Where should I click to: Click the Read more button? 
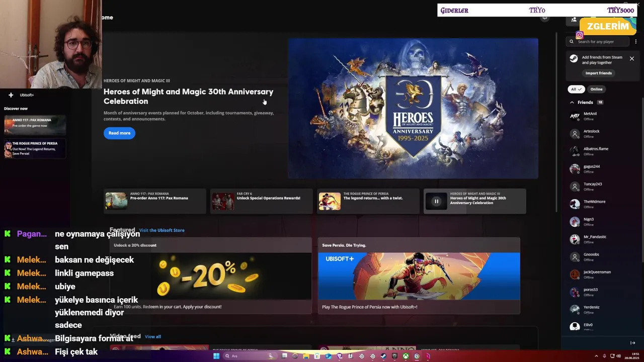(x=119, y=133)
